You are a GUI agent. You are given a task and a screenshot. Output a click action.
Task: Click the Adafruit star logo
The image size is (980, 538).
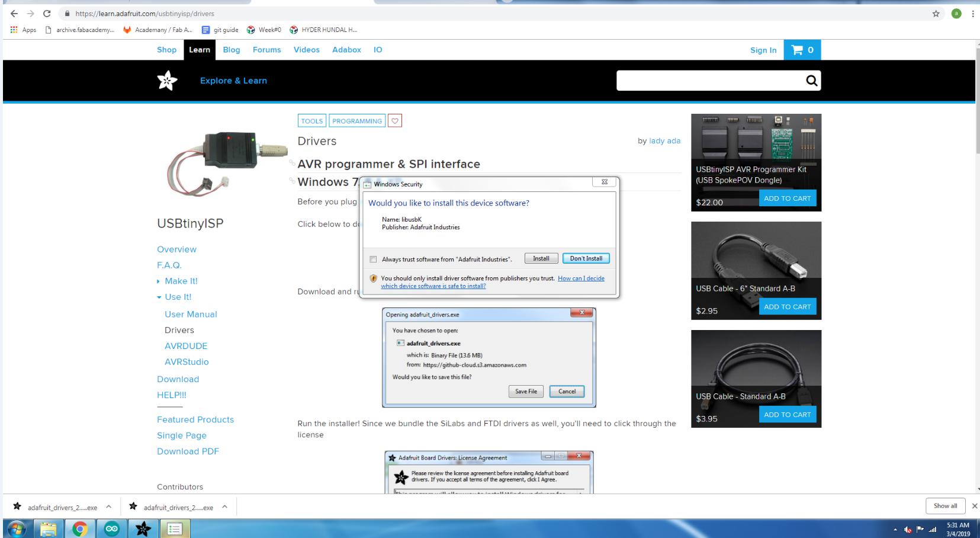point(167,81)
